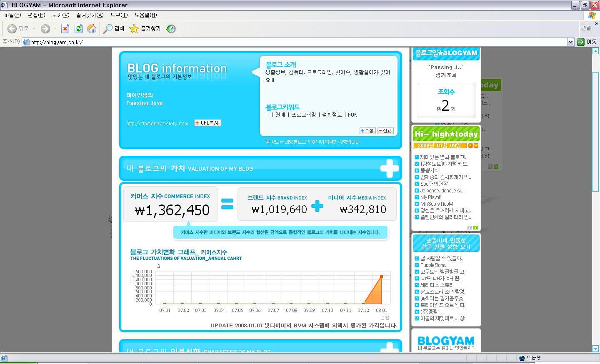Click the Windows flag logo in menu bar
Viewport: 600px width, 364px height.
[x=592, y=15]
